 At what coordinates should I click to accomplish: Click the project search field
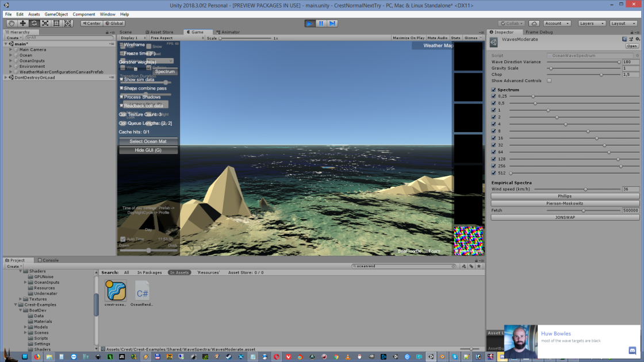[x=404, y=266]
